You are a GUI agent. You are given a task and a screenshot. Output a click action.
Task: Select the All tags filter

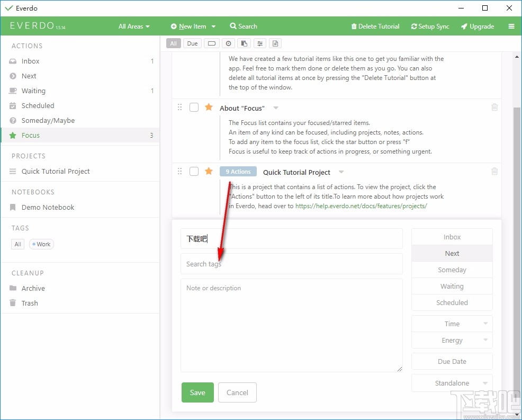(x=17, y=244)
